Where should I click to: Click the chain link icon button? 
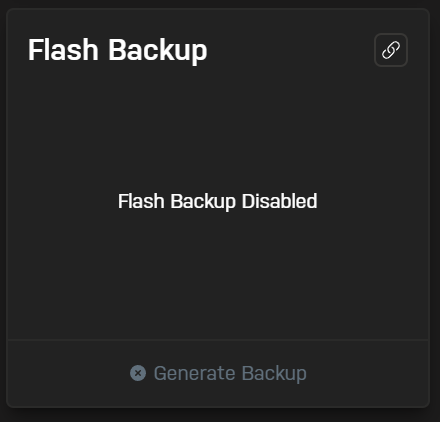click(391, 50)
